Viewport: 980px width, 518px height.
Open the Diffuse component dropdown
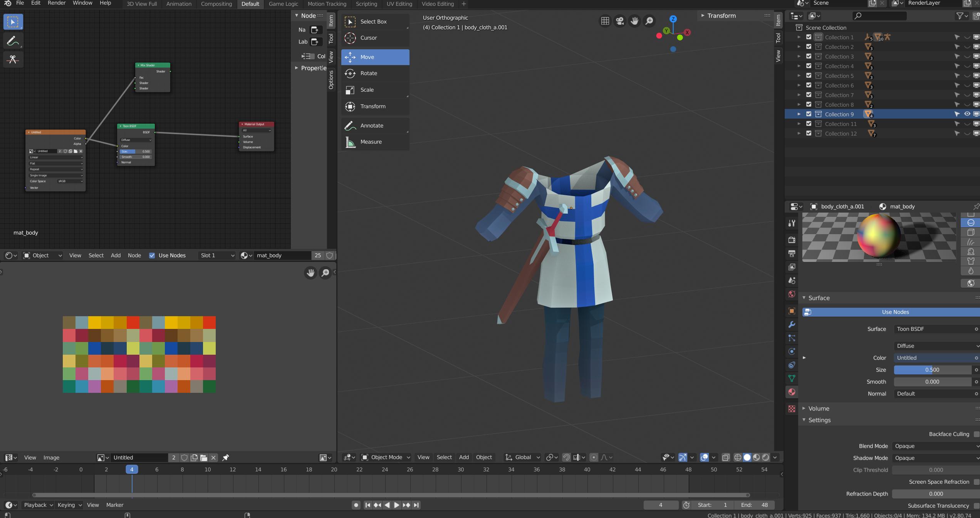click(936, 346)
